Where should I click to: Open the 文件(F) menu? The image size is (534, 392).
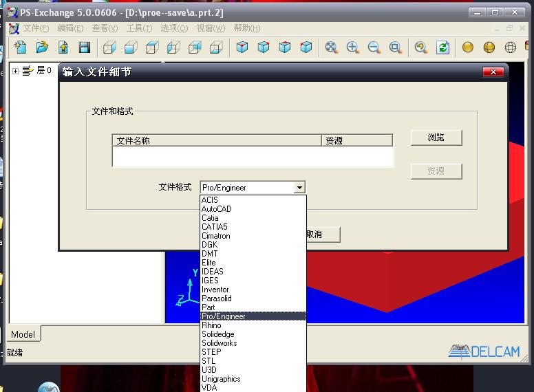36,28
